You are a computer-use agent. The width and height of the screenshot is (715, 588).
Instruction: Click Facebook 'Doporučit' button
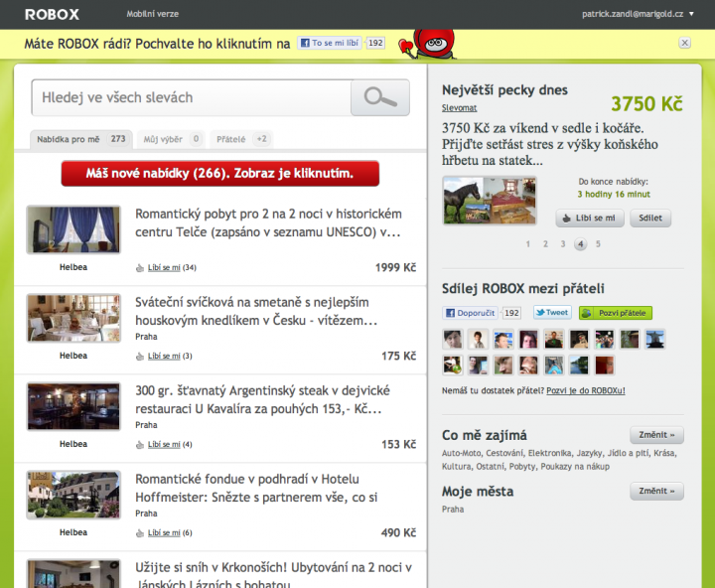click(470, 313)
